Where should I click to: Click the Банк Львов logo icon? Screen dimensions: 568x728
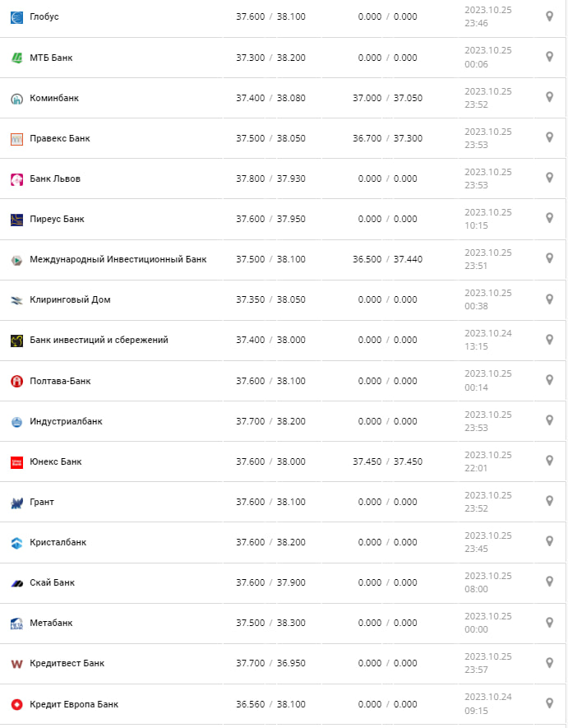click(x=16, y=179)
